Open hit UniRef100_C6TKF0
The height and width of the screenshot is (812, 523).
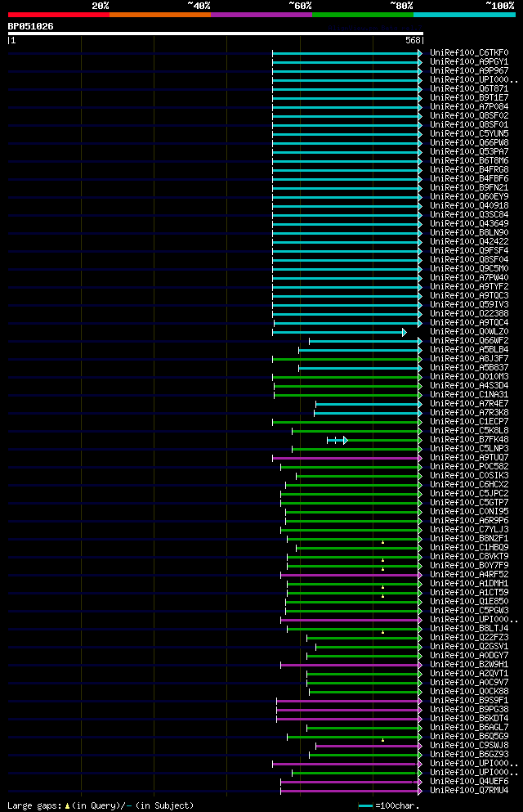point(469,53)
